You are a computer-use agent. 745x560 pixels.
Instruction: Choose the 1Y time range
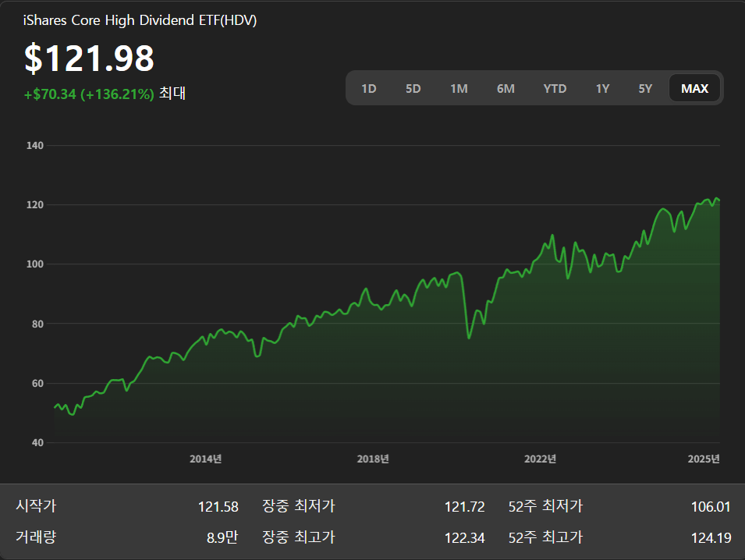coord(602,88)
